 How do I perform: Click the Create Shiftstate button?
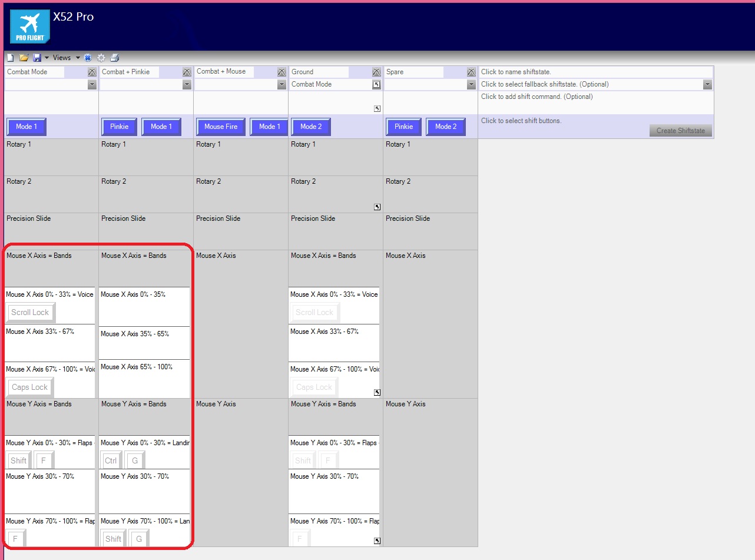coord(681,131)
